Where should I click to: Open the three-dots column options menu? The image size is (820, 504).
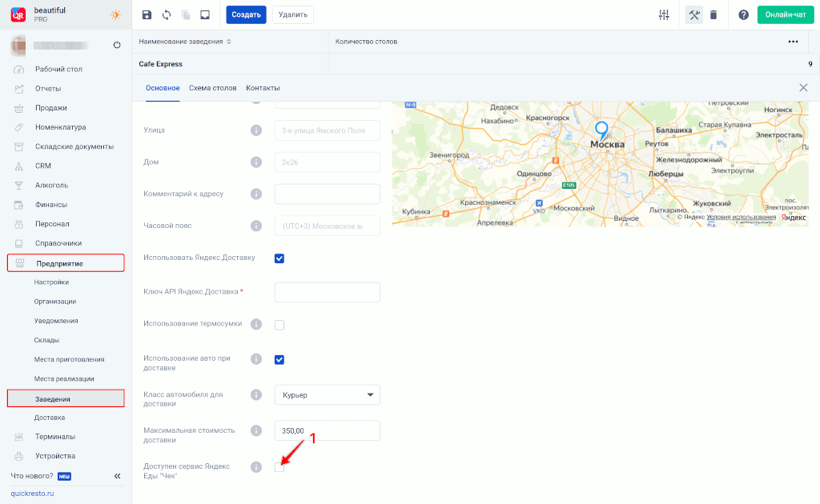pyautogui.click(x=793, y=42)
